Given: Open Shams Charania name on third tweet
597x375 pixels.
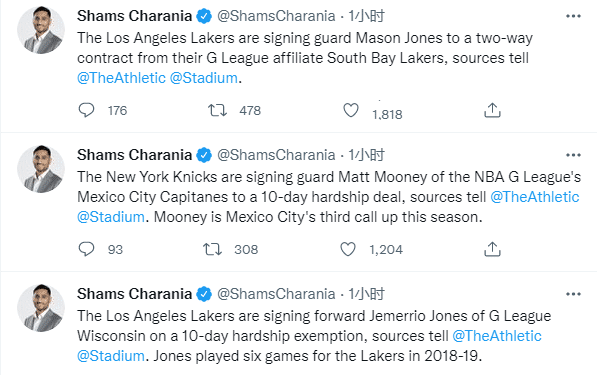Looking at the screenshot, I should point(134,294).
